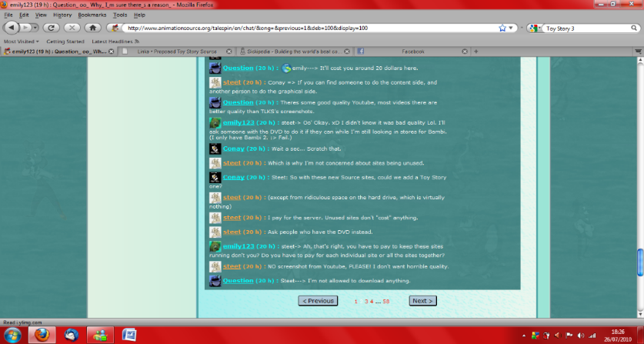The width and height of the screenshot is (644, 344).
Task: Click the site favicon beside URL
Action: (114, 28)
